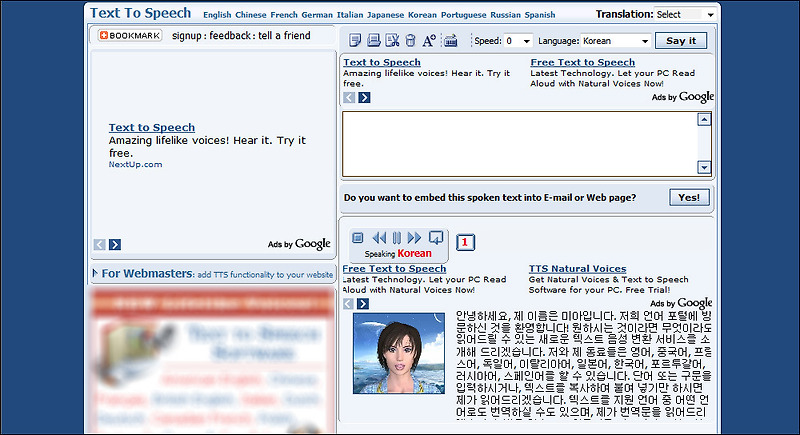Pause the Korean speech playback
Screen dimensions: 800x435
pyautogui.click(x=397, y=238)
